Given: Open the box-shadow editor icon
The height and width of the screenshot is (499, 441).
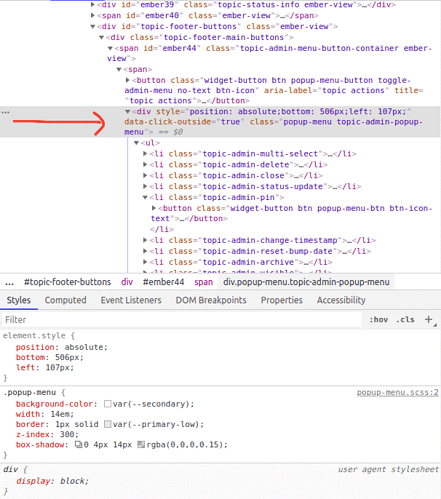Looking at the screenshot, I should (78, 444).
